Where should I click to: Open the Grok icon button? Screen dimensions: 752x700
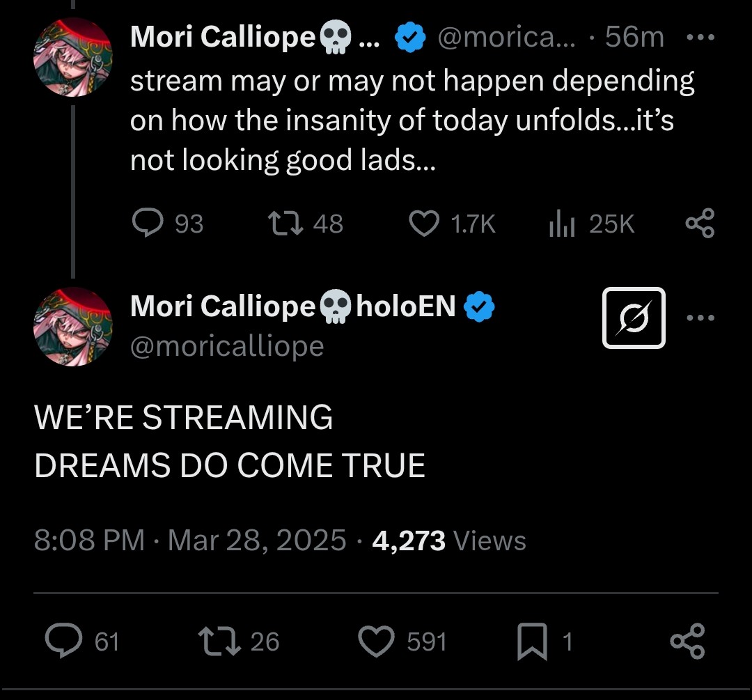[634, 318]
